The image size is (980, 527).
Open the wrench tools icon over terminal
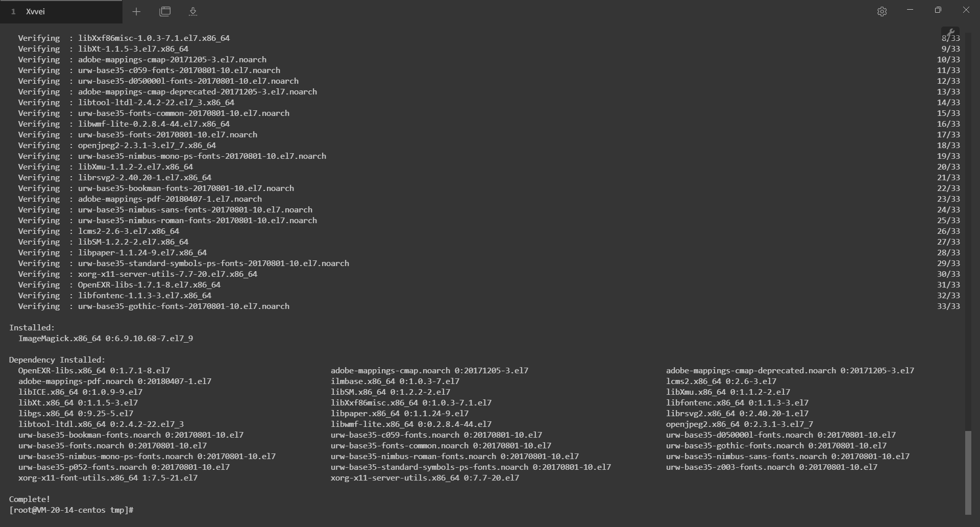point(950,33)
